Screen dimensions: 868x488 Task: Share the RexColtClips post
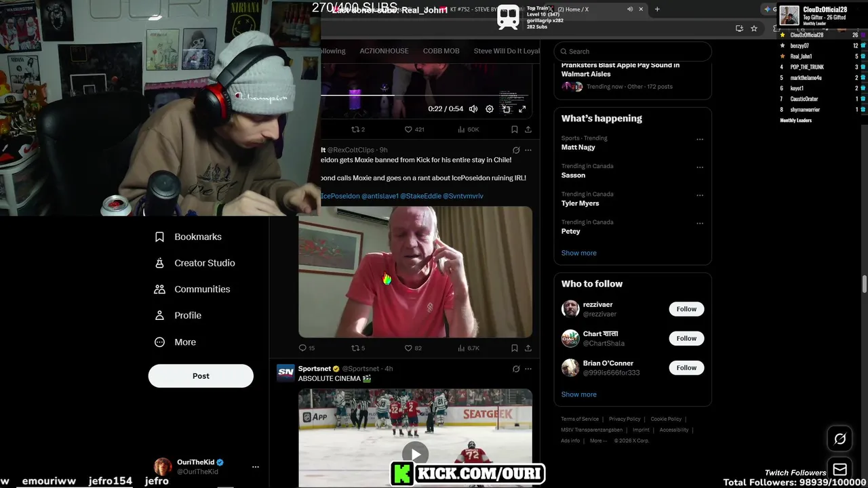click(x=528, y=348)
